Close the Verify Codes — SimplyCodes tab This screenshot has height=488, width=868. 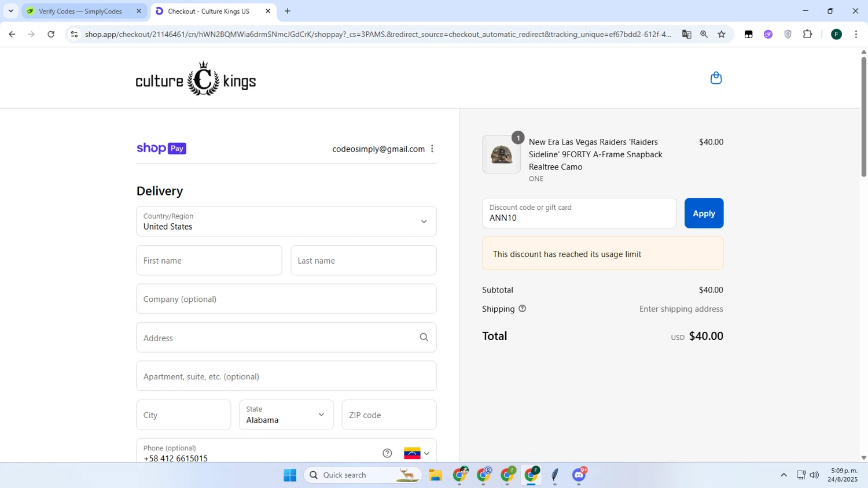click(x=139, y=11)
